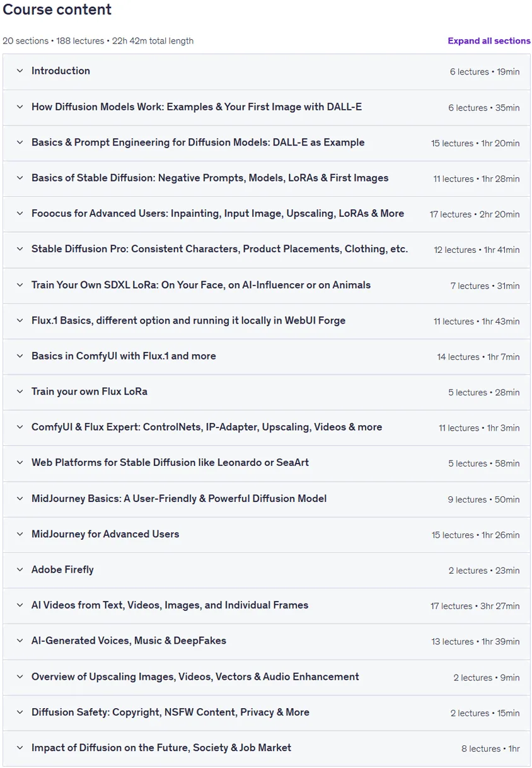Click chevron next to AI-Generated Voices section
The height and width of the screenshot is (768, 532).
pos(20,641)
